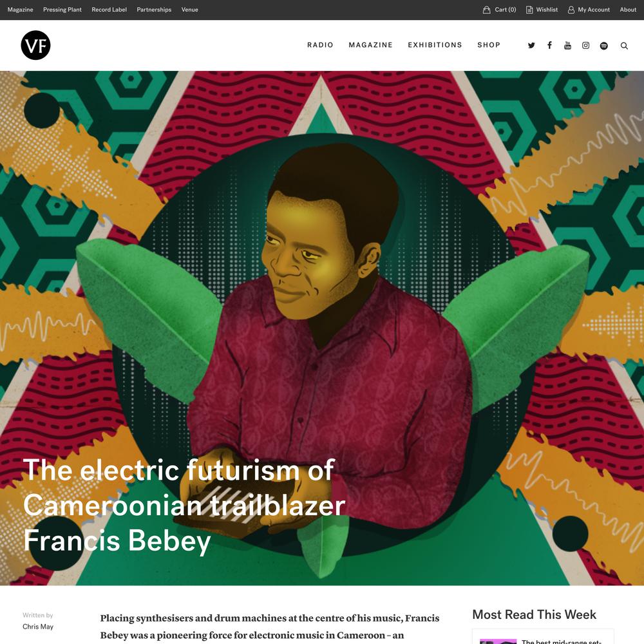Image resolution: width=644 pixels, height=644 pixels.
Task: Open the SHOP navigation item
Action: [489, 45]
